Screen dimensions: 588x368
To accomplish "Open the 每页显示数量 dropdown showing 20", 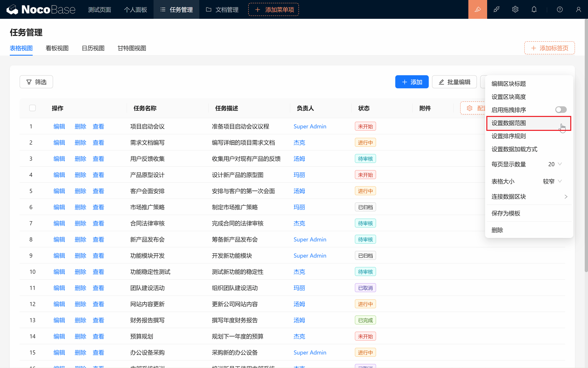I will (555, 164).
